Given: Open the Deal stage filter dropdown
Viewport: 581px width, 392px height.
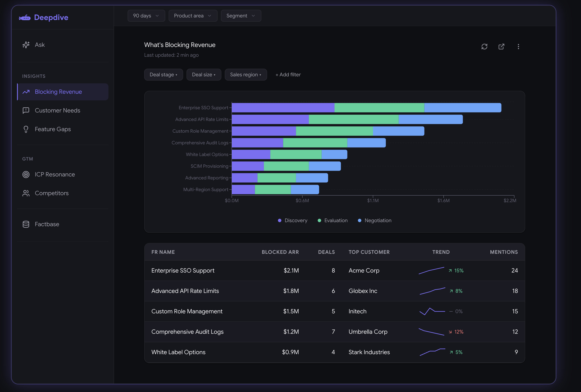Looking at the screenshot, I should tap(164, 75).
